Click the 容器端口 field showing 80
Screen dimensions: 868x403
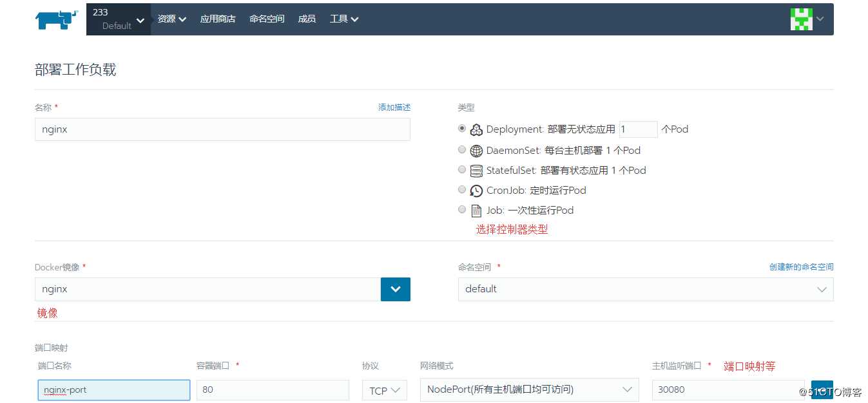point(273,390)
